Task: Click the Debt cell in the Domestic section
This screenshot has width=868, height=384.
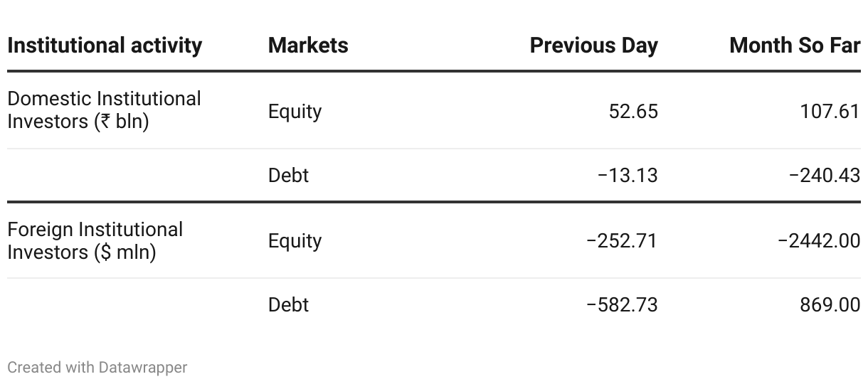Action: tap(288, 175)
